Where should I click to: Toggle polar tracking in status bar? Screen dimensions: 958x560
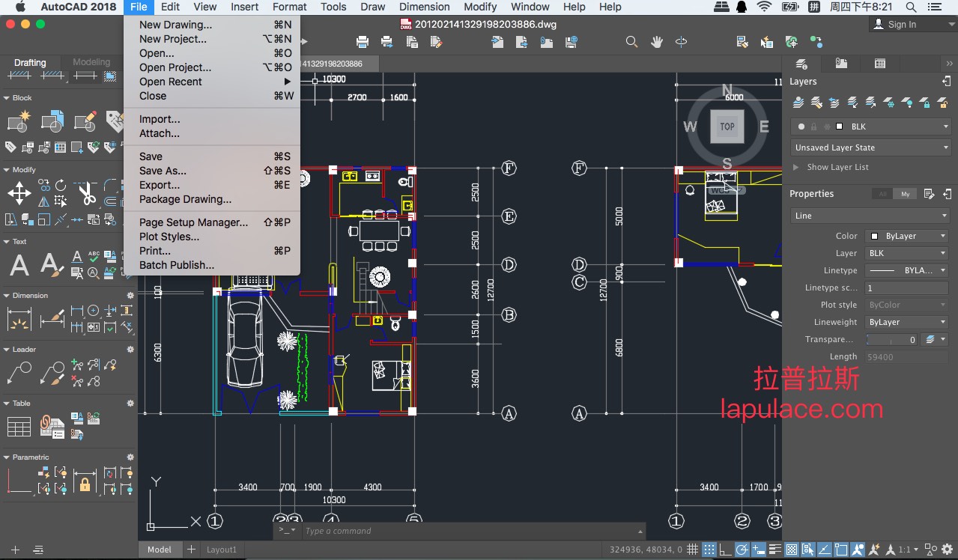[x=742, y=550]
